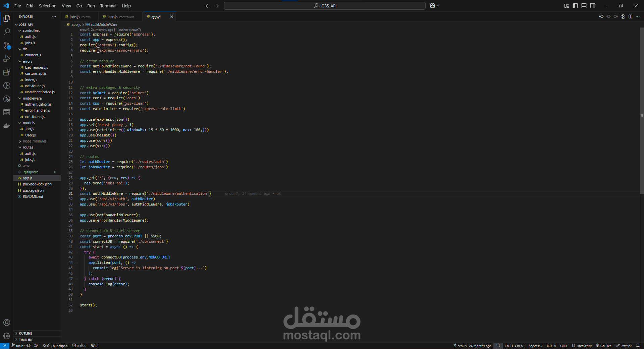The width and height of the screenshot is (644, 349).
Task: Toggle the primary sidebar layout control
Action: (575, 6)
